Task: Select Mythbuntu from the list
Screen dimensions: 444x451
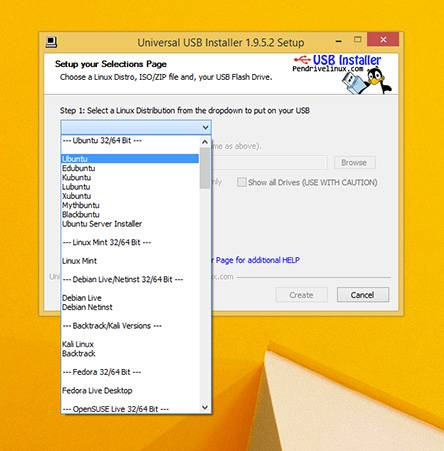Action: click(130, 205)
